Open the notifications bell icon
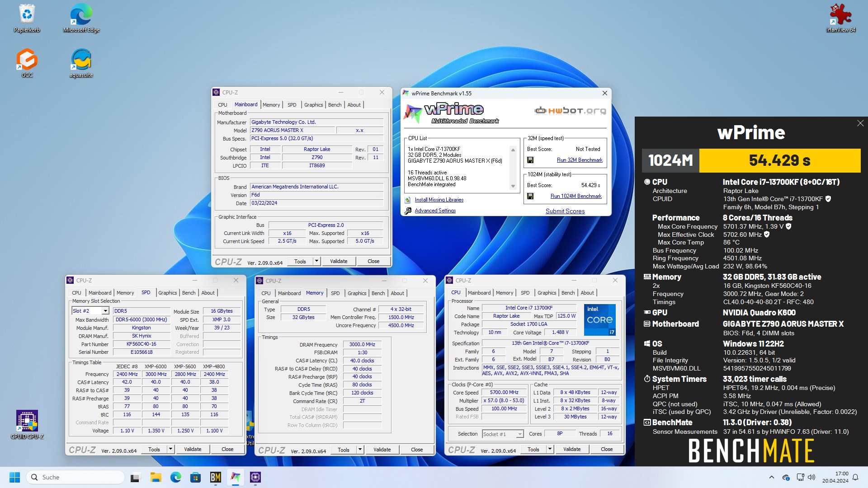 855,477
